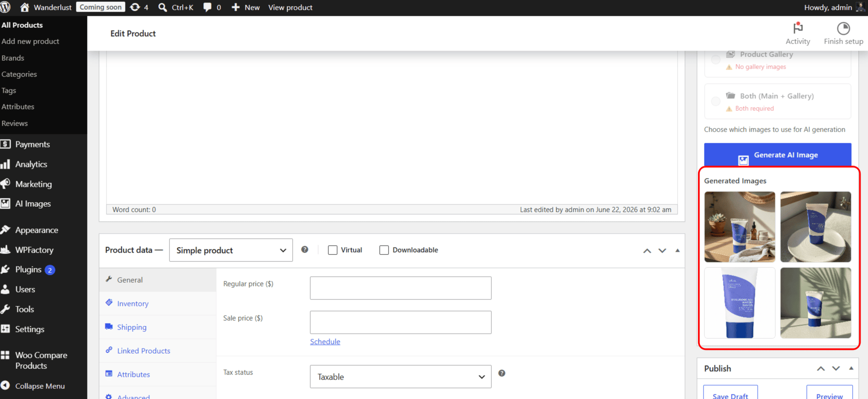Select the Product Gallery radio option
868x399 pixels.
[716, 59]
